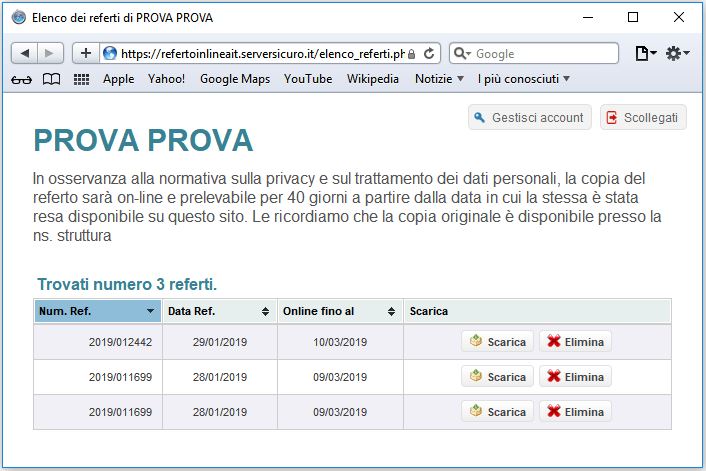Open the Yahoo! bookmark
The image size is (706, 471).
point(166,79)
